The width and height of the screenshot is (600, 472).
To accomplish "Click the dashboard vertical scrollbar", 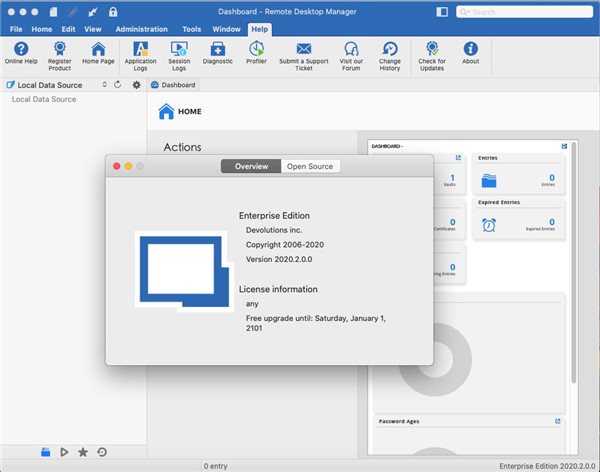I will click(574, 263).
